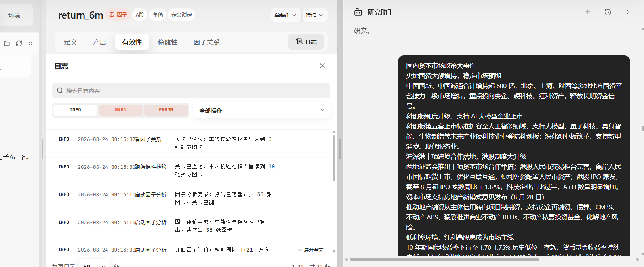This screenshot has height=267, width=644.
Task: Open the 全部操作 filter dropdown
Action: click(x=262, y=110)
